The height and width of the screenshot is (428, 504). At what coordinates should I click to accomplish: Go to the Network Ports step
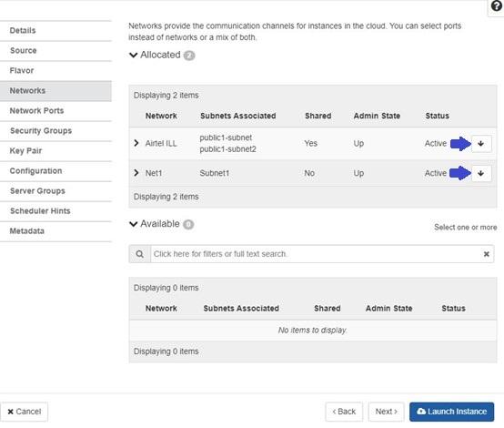pyautogui.click(x=55, y=111)
